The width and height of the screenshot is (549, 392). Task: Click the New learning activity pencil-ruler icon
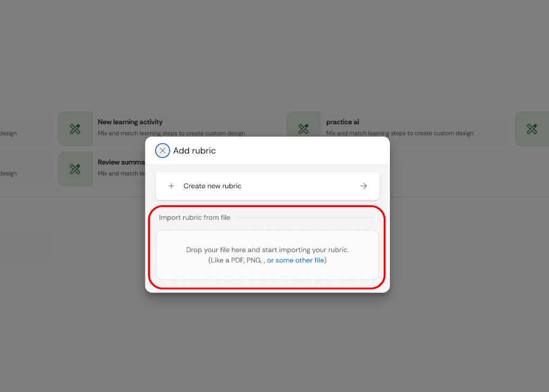coord(75,129)
